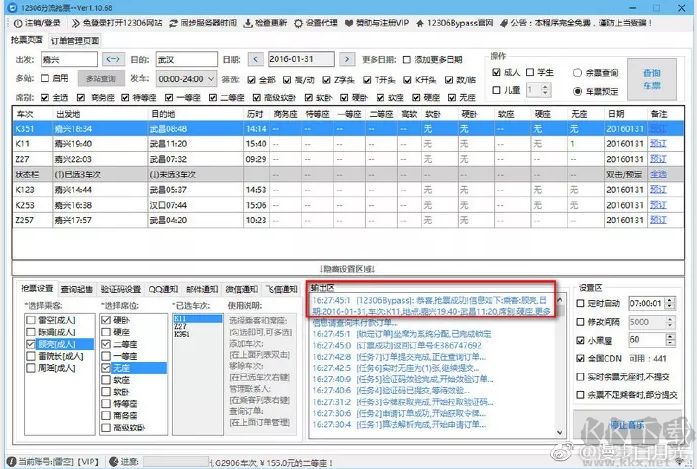
Task: Toggle the 高级软卧 seat type filter
Action: (256, 97)
